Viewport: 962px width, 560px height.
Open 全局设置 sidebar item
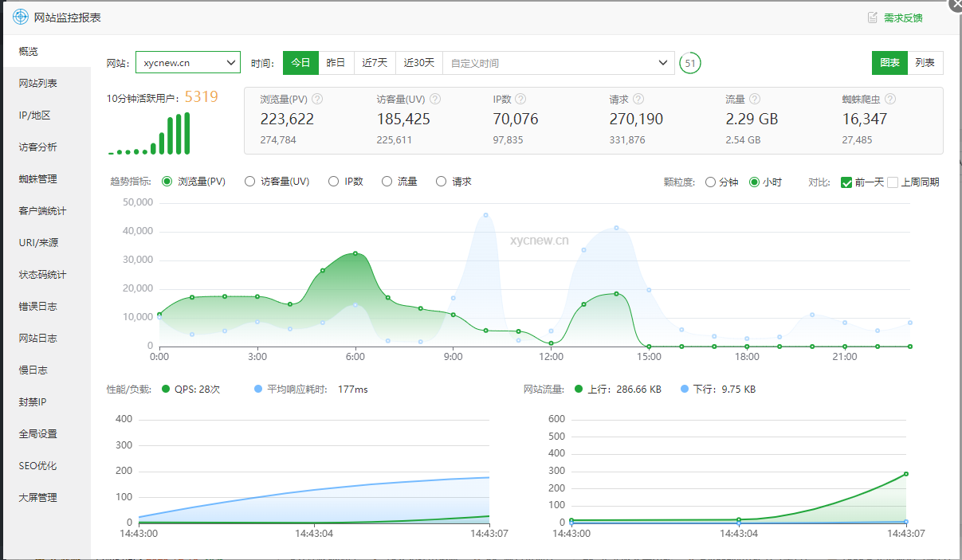46,433
